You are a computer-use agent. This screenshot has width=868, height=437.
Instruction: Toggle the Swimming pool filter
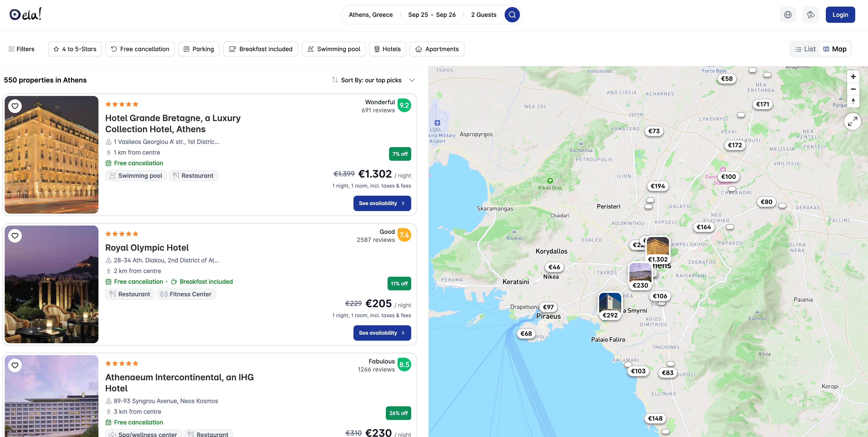pos(334,49)
